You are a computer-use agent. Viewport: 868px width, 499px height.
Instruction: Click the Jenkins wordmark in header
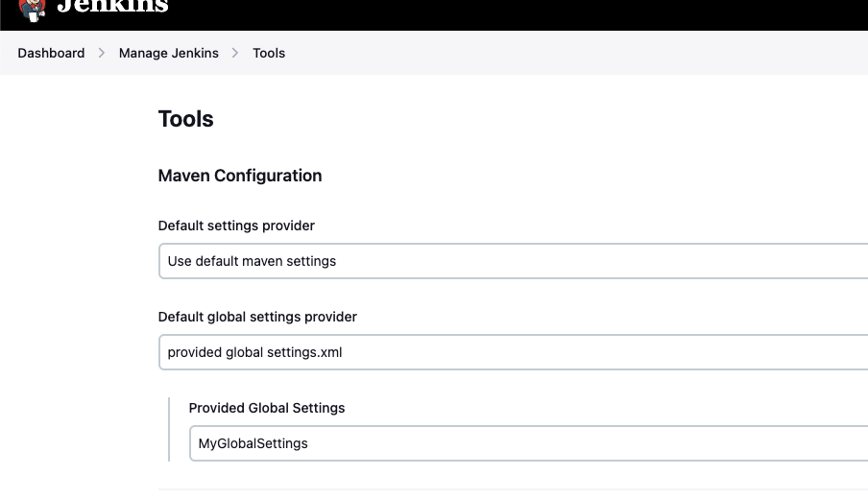pos(112,7)
